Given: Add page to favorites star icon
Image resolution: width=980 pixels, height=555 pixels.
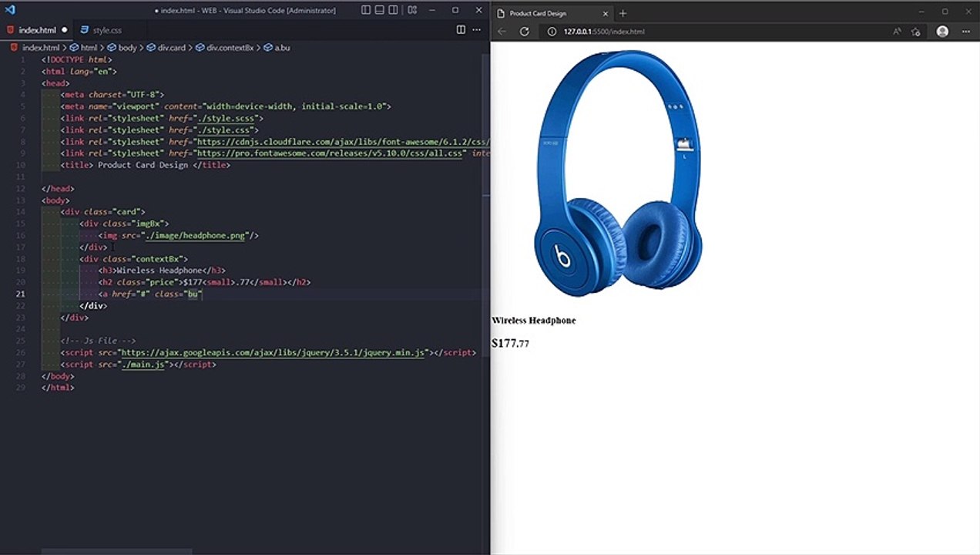Looking at the screenshot, I should tap(916, 32).
